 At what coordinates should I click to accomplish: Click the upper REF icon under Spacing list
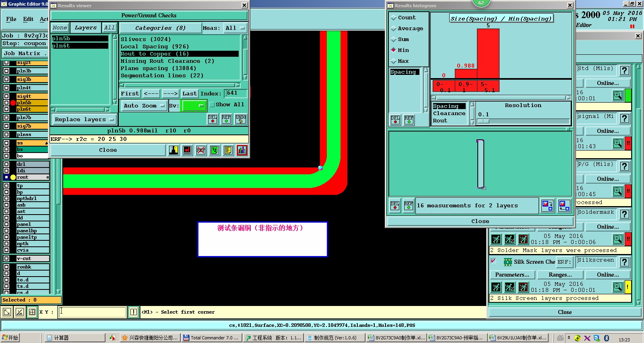pyautogui.click(x=409, y=120)
